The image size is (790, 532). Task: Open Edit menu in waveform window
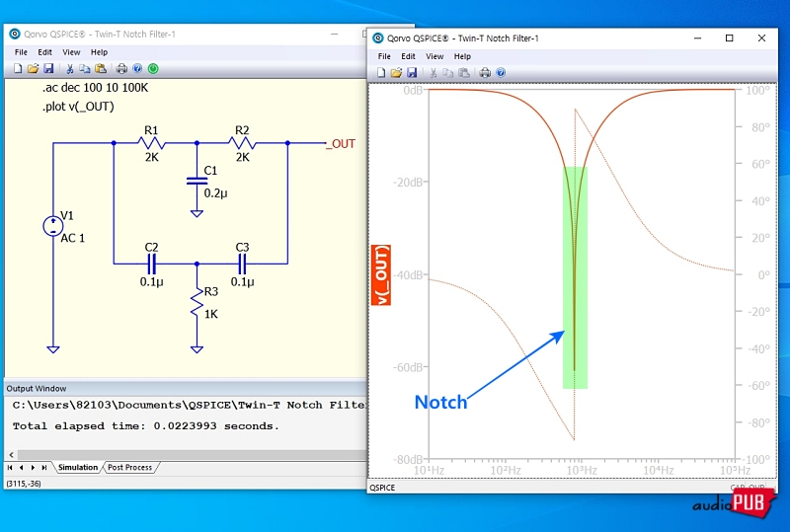[408, 56]
